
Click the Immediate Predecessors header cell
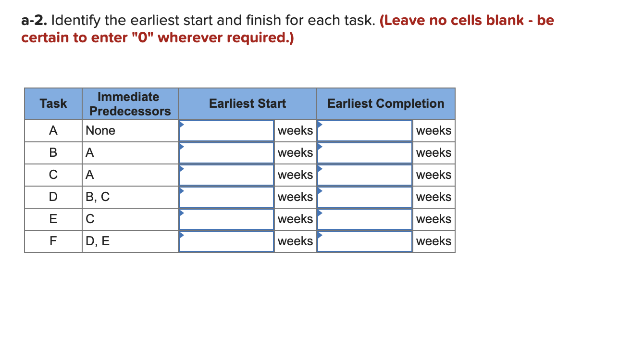pyautogui.click(x=129, y=104)
